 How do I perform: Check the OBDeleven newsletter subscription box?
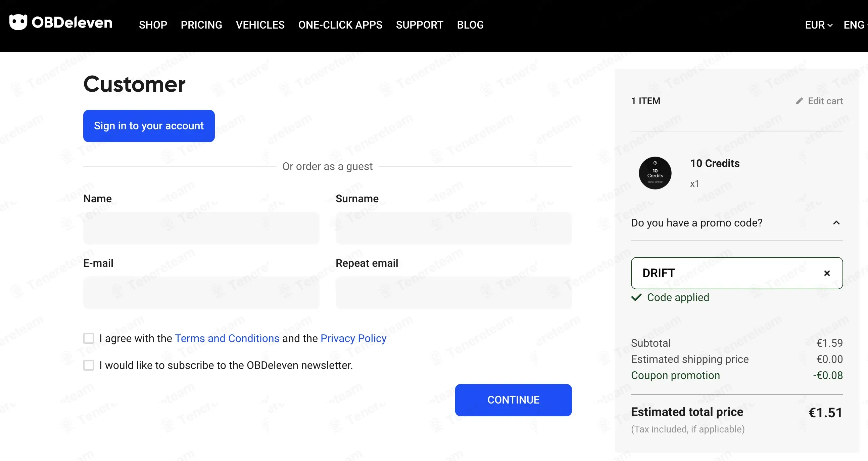pyautogui.click(x=89, y=365)
